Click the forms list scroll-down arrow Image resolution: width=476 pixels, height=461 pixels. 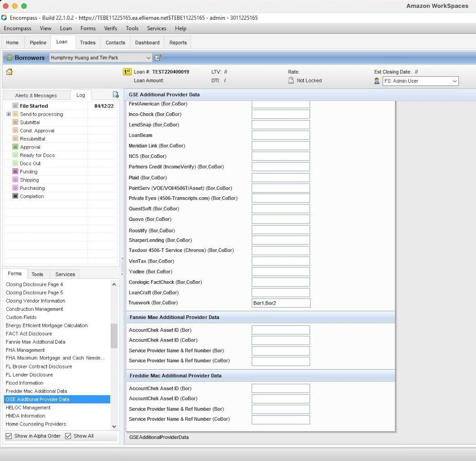click(x=114, y=426)
